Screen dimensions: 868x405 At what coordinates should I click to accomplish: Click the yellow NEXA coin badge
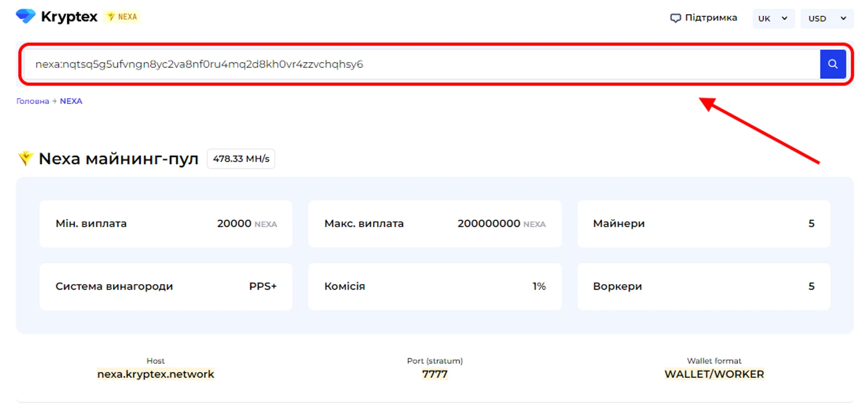coord(122,17)
